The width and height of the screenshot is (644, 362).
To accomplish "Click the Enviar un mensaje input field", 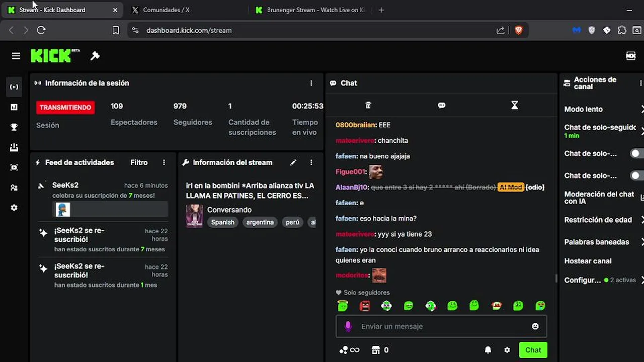I will [441, 326].
